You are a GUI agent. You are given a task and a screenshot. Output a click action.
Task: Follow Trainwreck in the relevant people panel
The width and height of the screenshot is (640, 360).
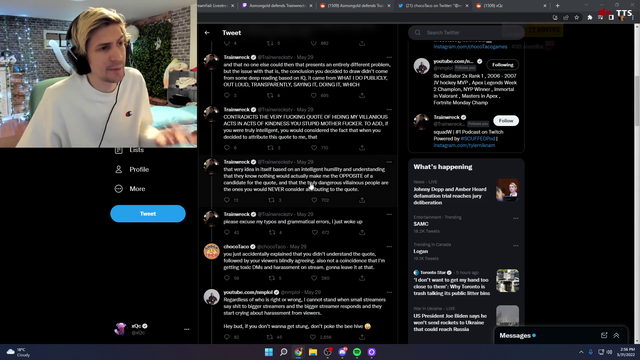(x=506, y=120)
